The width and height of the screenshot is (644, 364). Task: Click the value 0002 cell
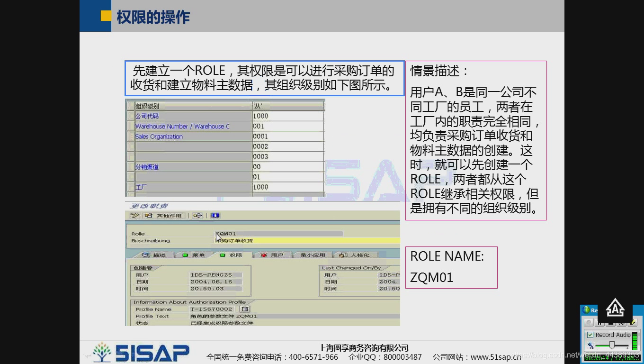click(287, 146)
